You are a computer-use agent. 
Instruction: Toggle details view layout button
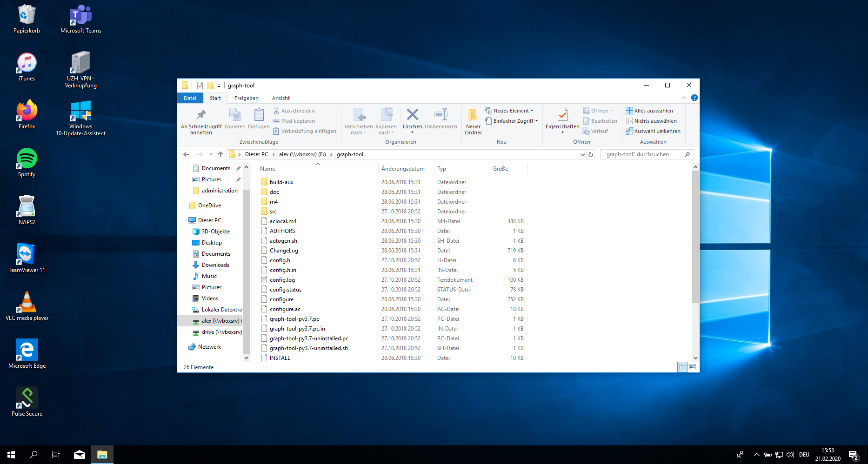(682, 367)
